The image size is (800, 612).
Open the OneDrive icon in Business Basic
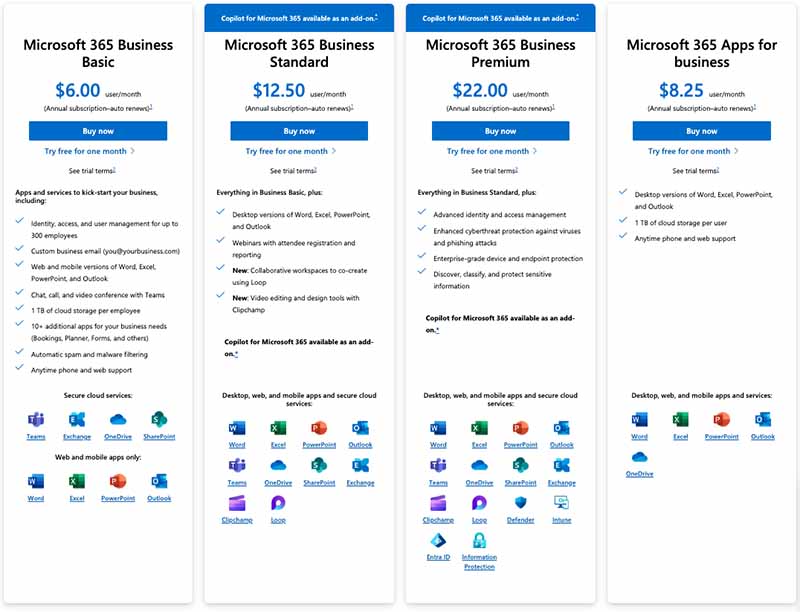118,420
